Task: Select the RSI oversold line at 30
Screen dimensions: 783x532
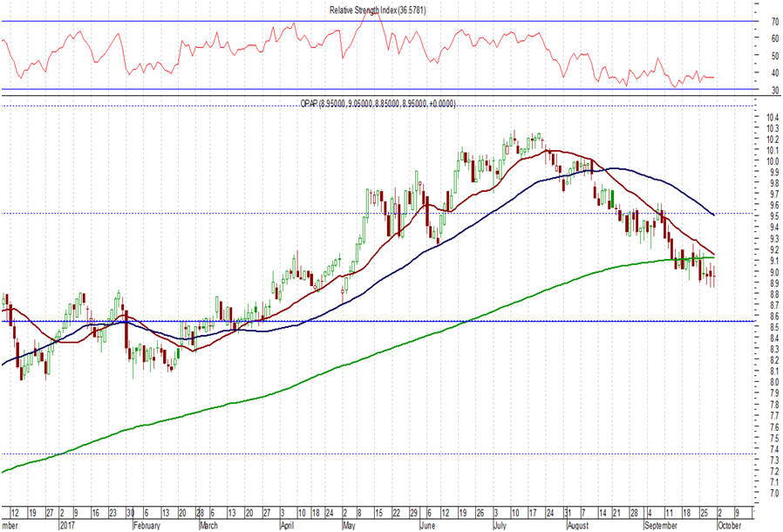Action: click(379, 90)
